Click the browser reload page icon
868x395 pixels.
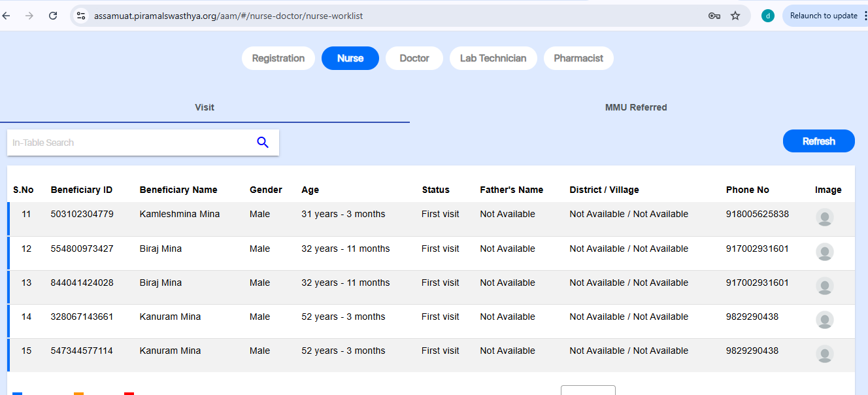pos(53,16)
